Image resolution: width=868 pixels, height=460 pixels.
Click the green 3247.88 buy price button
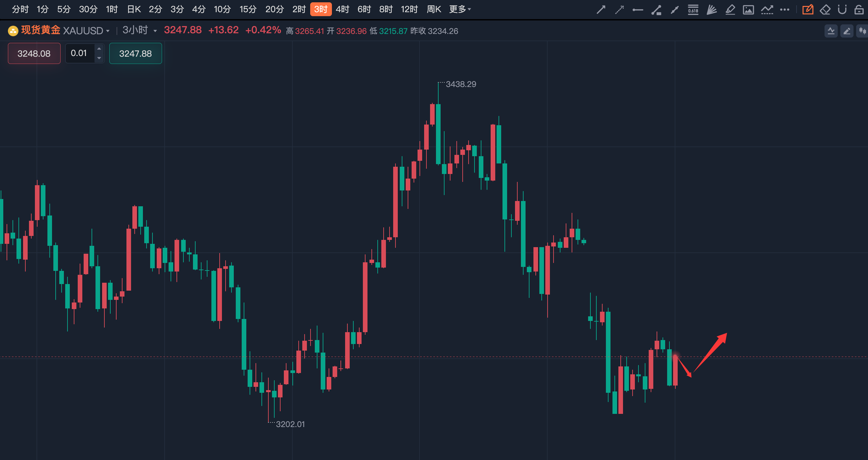coord(135,53)
